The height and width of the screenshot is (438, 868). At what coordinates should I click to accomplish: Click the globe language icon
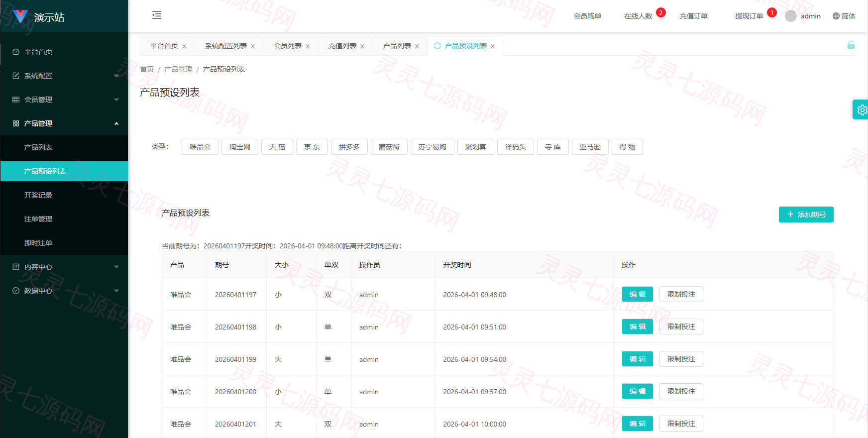(x=836, y=16)
